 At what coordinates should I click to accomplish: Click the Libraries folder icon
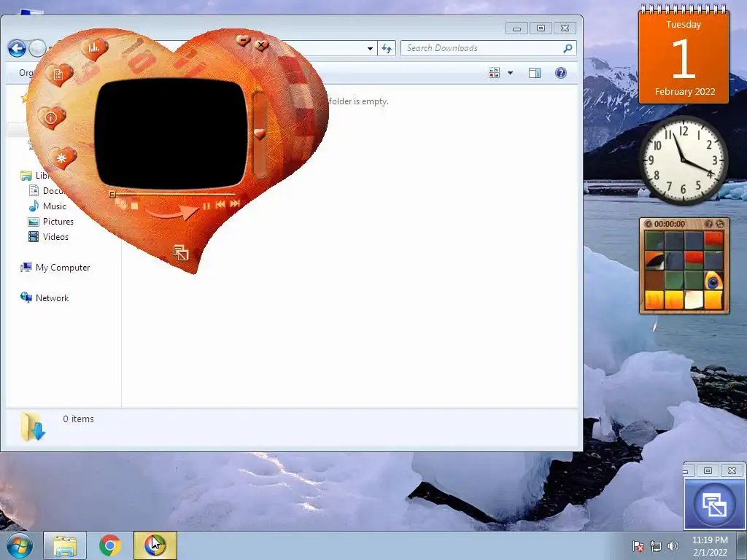point(26,176)
